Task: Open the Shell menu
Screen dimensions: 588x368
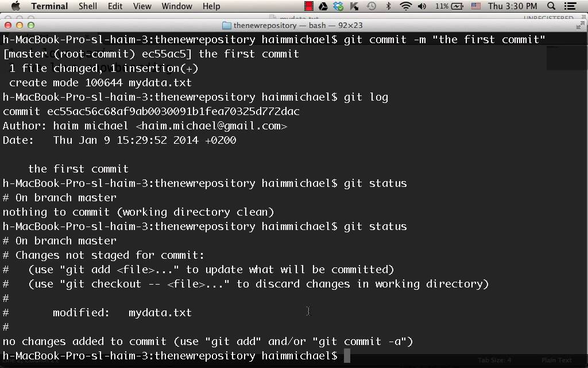Action: 88,6
